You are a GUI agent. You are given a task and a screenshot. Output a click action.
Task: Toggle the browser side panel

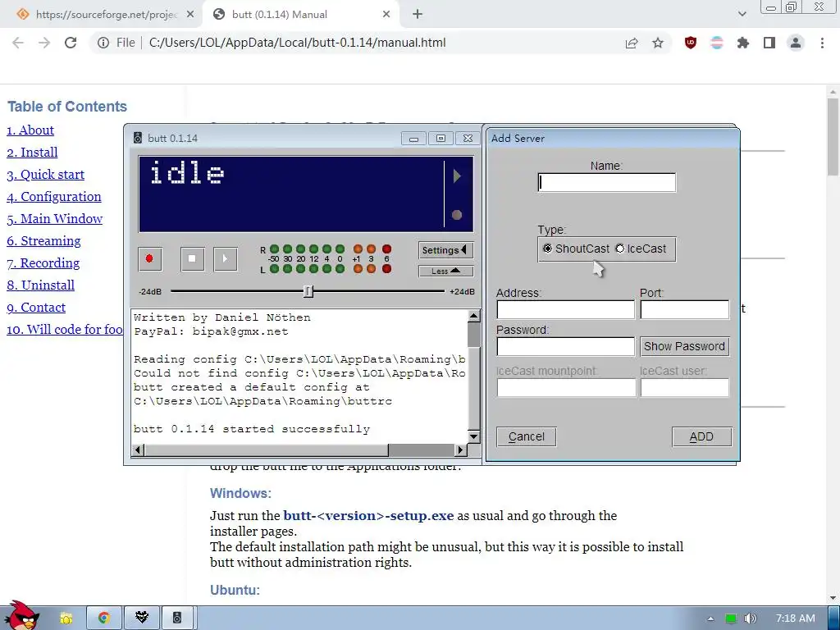click(x=769, y=43)
